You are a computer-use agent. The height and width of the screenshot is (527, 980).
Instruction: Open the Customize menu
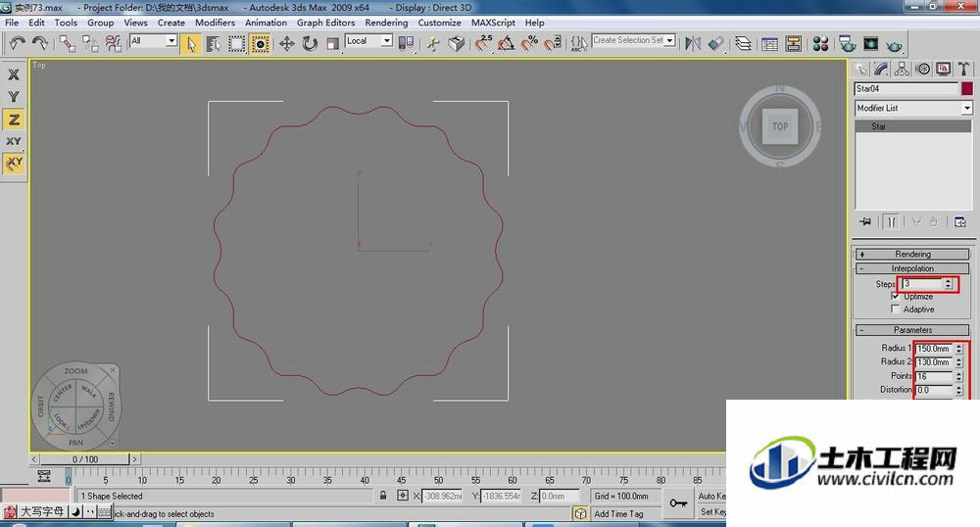pos(439,23)
